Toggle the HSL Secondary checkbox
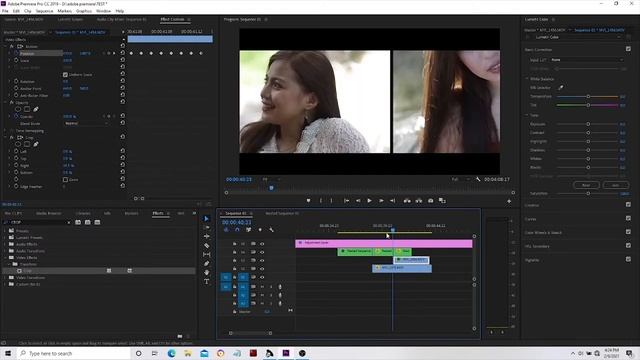The image size is (640, 360). tap(628, 245)
